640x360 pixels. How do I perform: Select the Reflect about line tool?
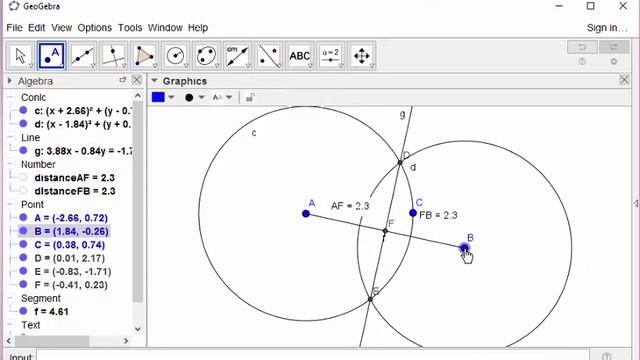(x=269, y=56)
